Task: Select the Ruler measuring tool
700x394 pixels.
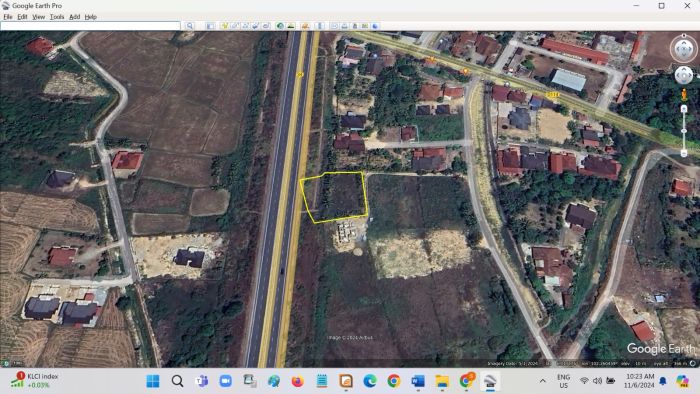Action: [320, 26]
